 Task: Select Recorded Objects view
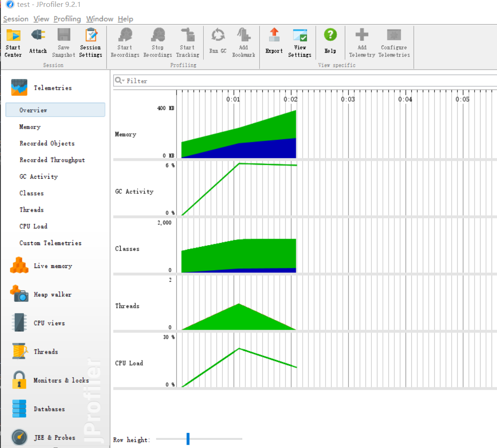pos(47,143)
